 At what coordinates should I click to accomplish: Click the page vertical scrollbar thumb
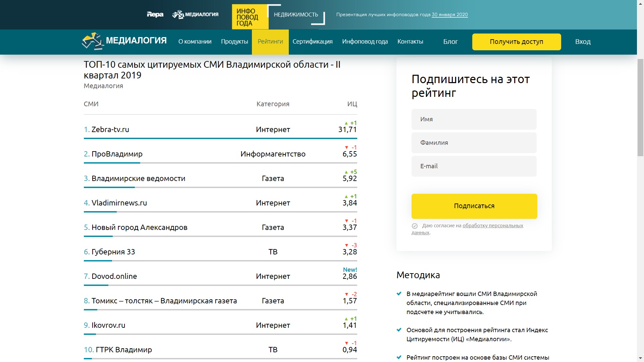(x=640, y=107)
